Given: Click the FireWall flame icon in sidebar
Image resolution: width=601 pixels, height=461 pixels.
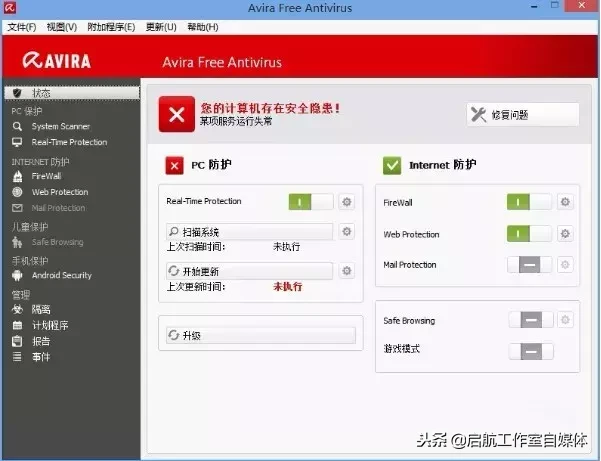Looking at the screenshot, I should (x=17, y=176).
